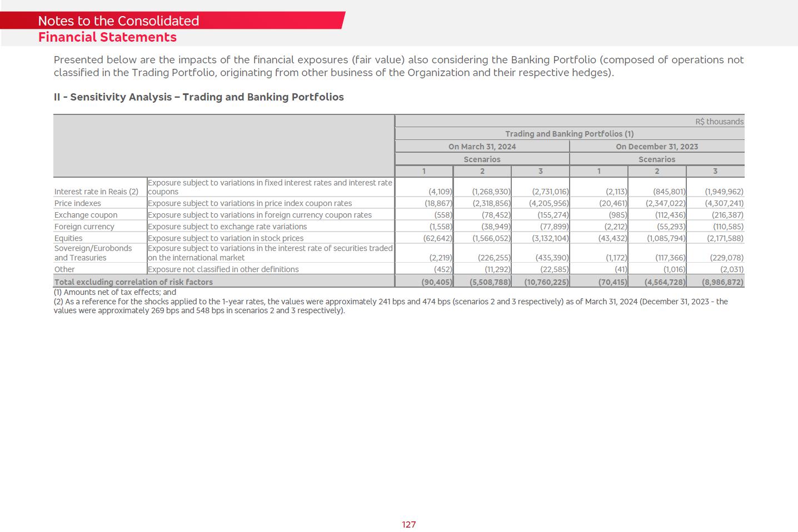Image resolution: width=798 pixels, height=532 pixels.
Task: Click the 'Interest rate in Reais (2)' row label
Action: [x=96, y=192]
